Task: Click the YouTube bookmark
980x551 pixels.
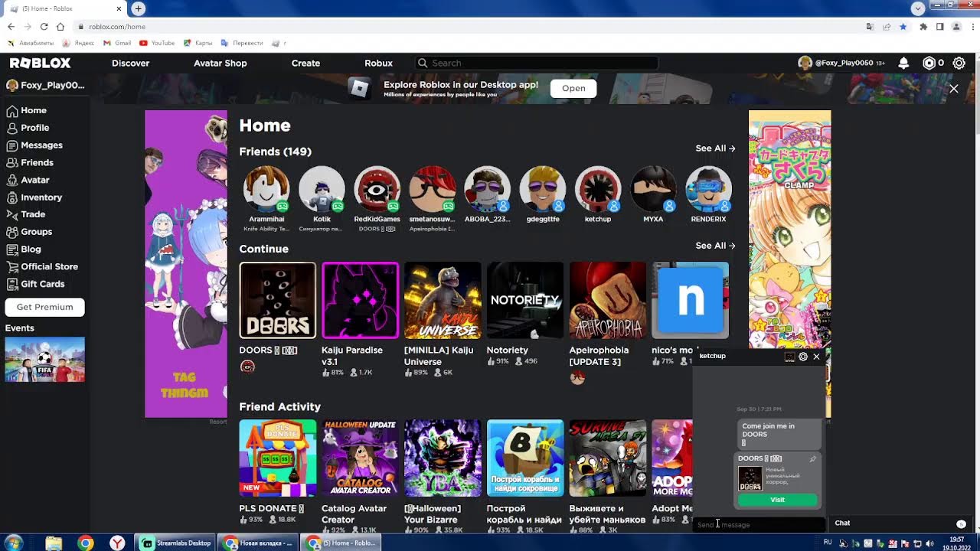Action: [157, 43]
